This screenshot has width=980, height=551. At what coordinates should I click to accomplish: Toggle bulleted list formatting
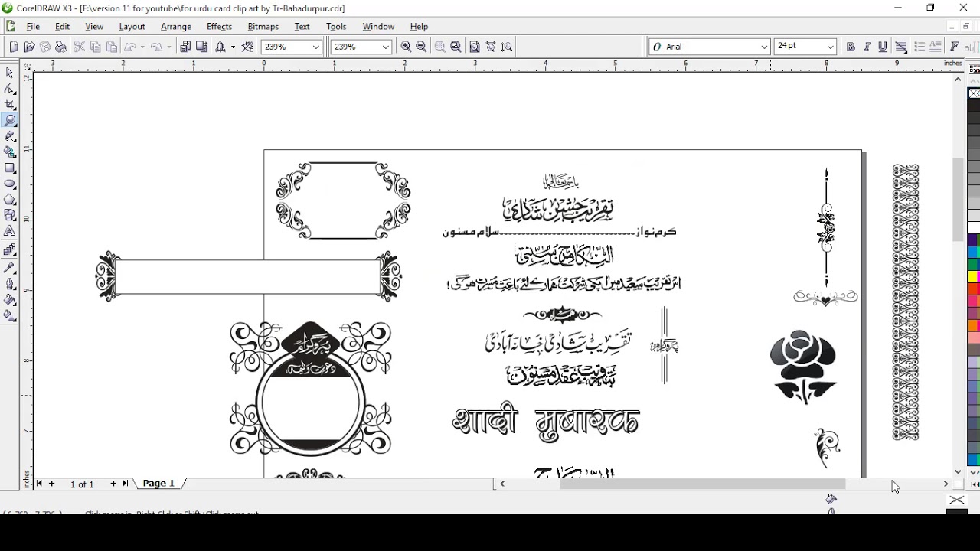[920, 47]
